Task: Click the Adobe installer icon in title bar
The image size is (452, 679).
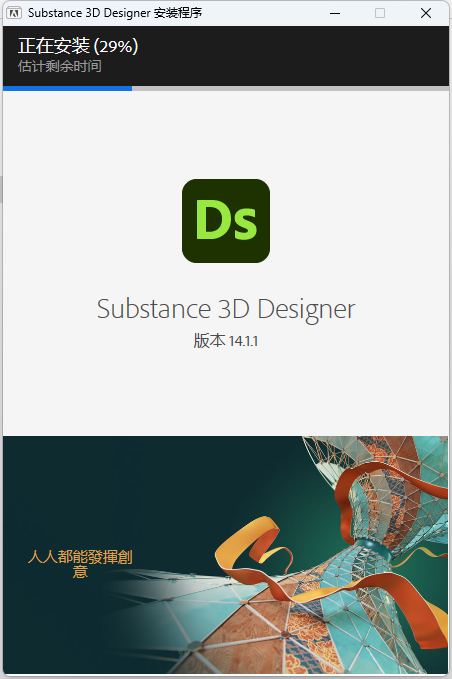Action: coord(14,13)
